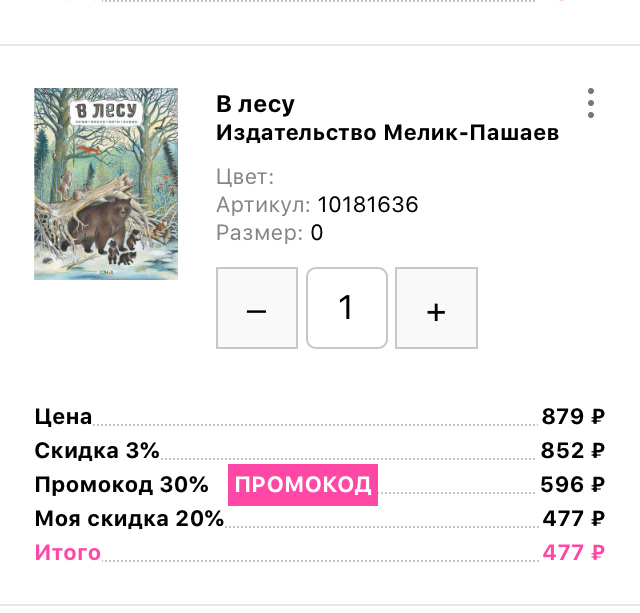This screenshot has height=613, width=640.
Task: Open the В лесу product title
Action: click(255, 105)
